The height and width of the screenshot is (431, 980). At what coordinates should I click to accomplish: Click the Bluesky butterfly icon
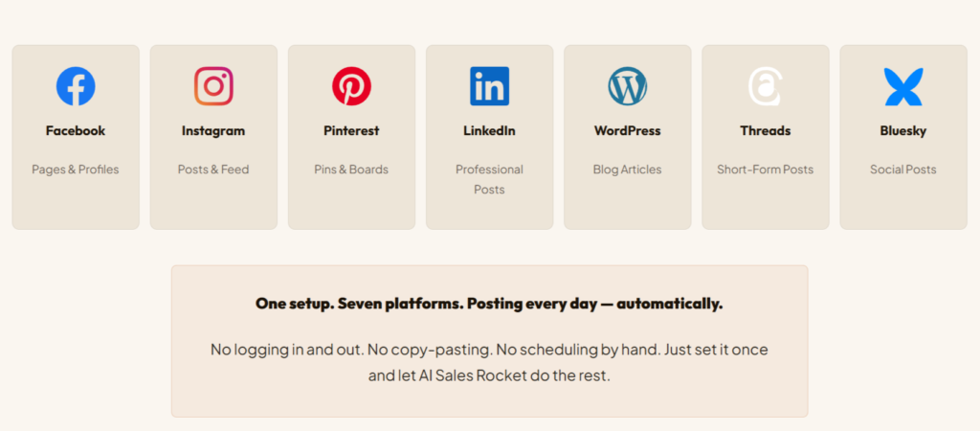pos(902,86)
